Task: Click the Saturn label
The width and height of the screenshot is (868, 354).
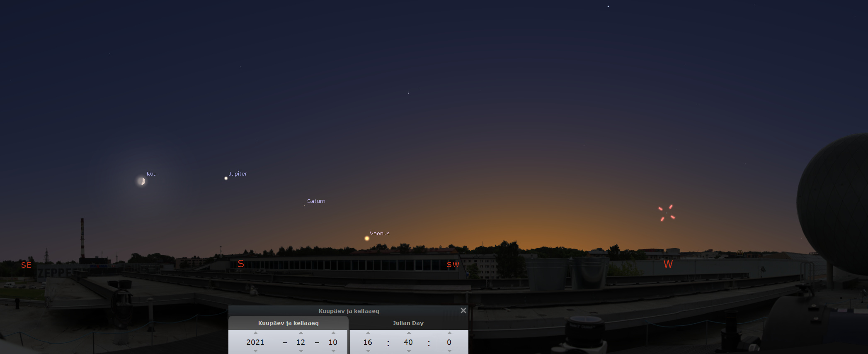Action: 316,201
